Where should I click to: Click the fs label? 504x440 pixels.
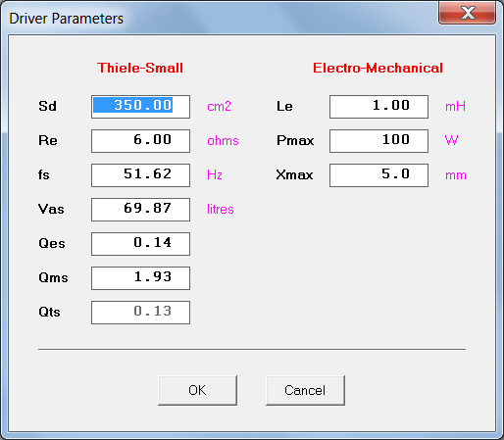tap(44, 174)
